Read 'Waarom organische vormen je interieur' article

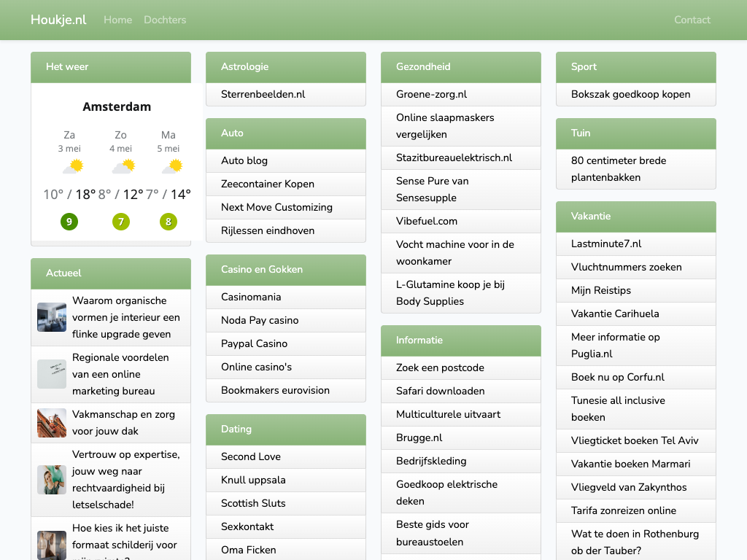tap(125, 317)
